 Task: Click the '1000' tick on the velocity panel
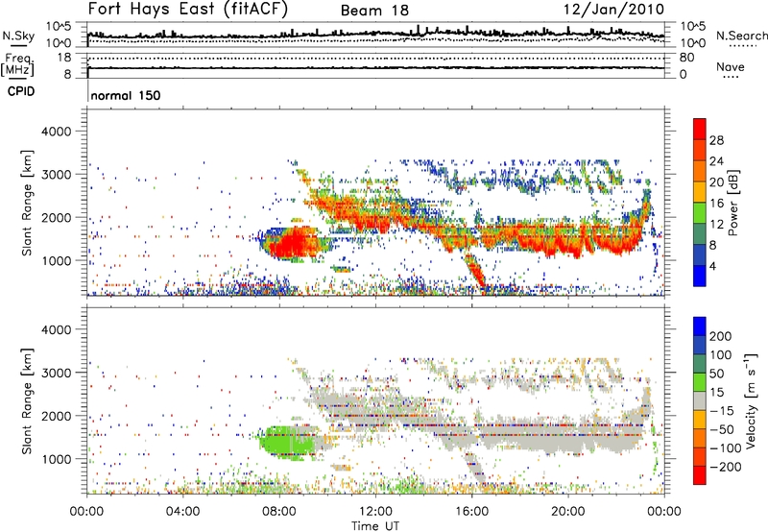[x=57, y=459]
